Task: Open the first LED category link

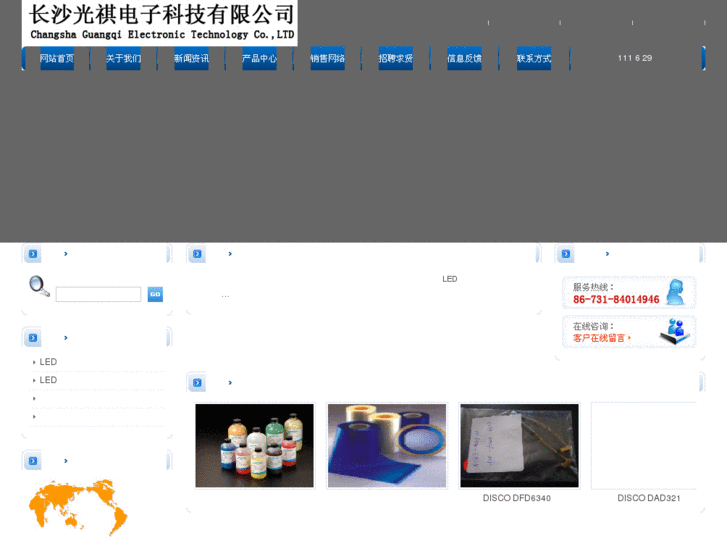Action: [x=48, y=362]
